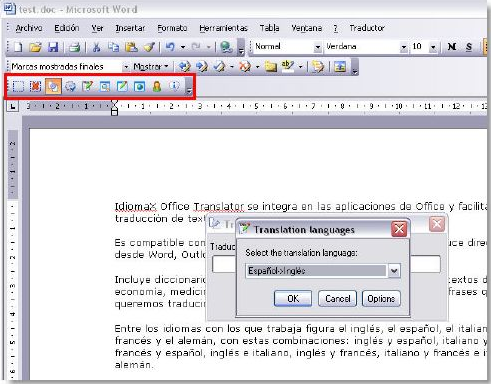Expand the reviewing toolbar options
Image resolution: width=491 pixels, height=384 pixels.
pyautogui.click(x=355, y=67)
